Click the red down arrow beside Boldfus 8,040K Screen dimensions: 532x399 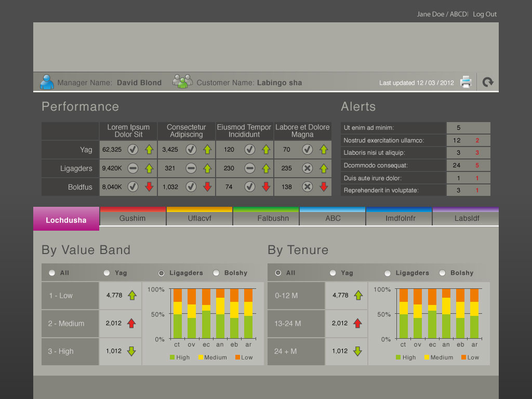coord(149,187)
